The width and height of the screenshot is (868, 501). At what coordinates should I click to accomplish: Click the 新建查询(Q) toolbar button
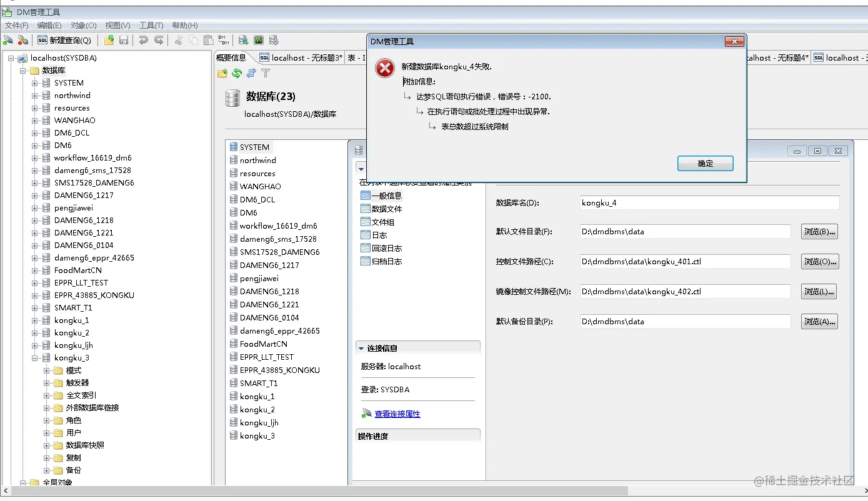[64, 41]
